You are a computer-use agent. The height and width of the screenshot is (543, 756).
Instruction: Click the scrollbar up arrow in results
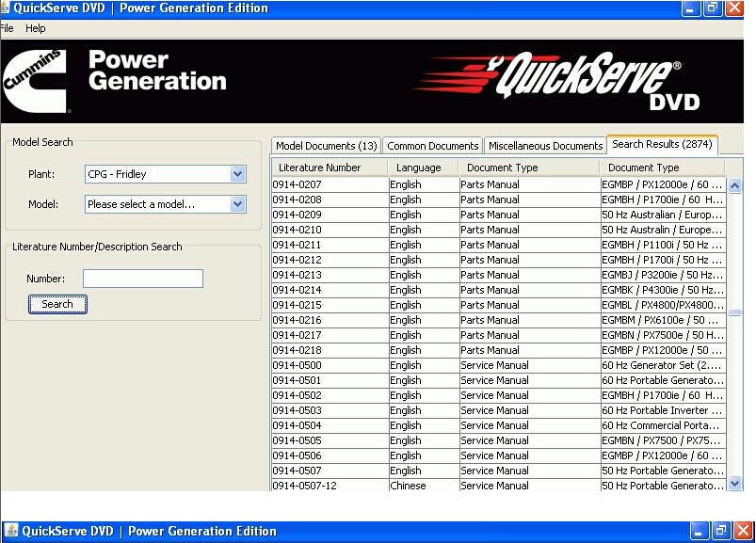click(x=734, y=185)
